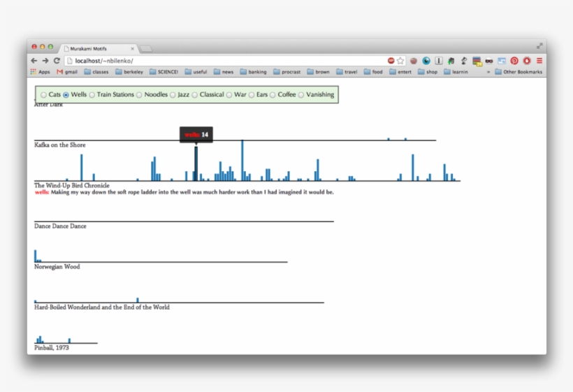Click the browser forward arrow
Viewport: 573px width, 392px height.
pos(45,61)
